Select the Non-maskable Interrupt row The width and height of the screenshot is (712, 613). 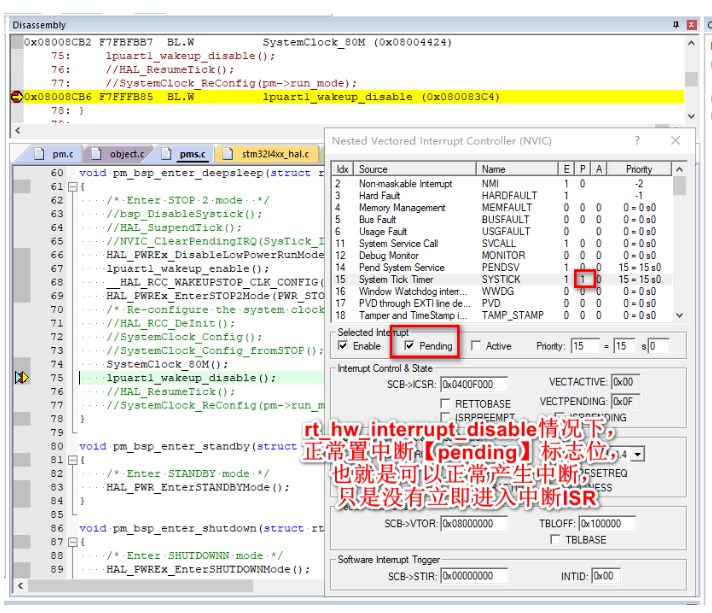pyautogui.click(x=501, y=183)
